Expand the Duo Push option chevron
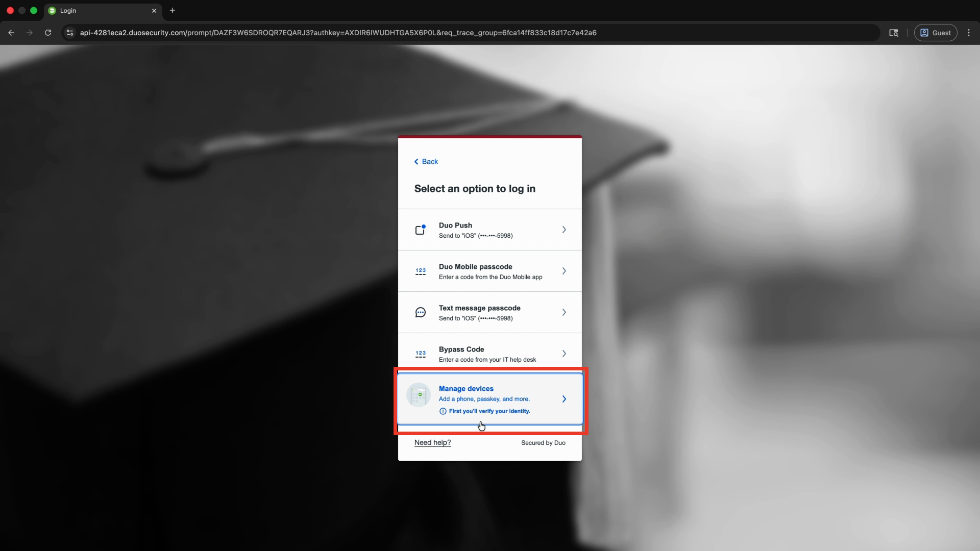This screenshot has width=980, height=551. click(x=564, y=230)
